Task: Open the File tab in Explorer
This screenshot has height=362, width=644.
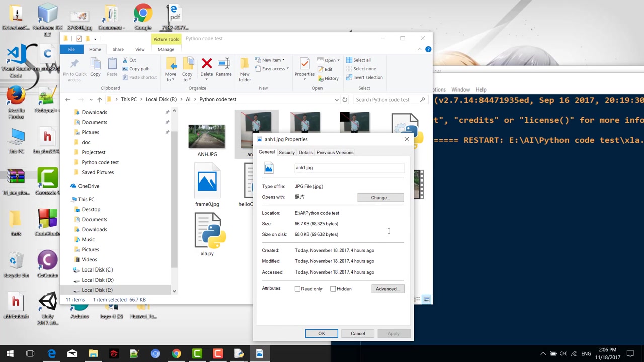Action: [71, 49]
